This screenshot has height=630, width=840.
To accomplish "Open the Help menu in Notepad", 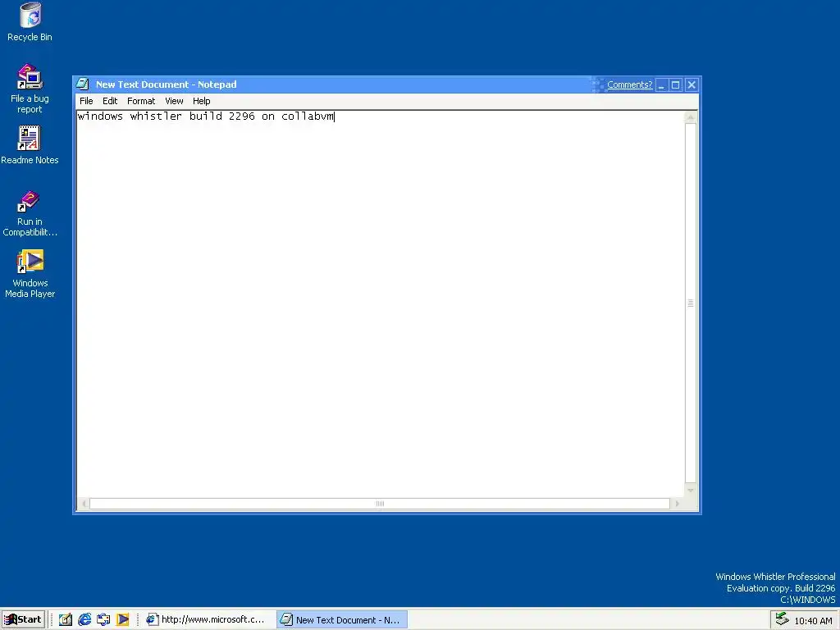I will click(202, 101).
